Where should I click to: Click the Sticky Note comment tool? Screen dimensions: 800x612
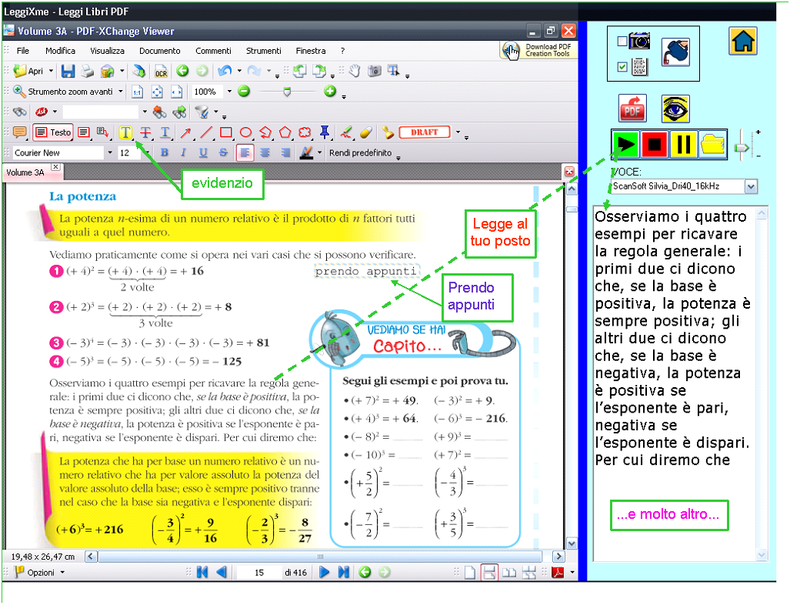(19, 133)
